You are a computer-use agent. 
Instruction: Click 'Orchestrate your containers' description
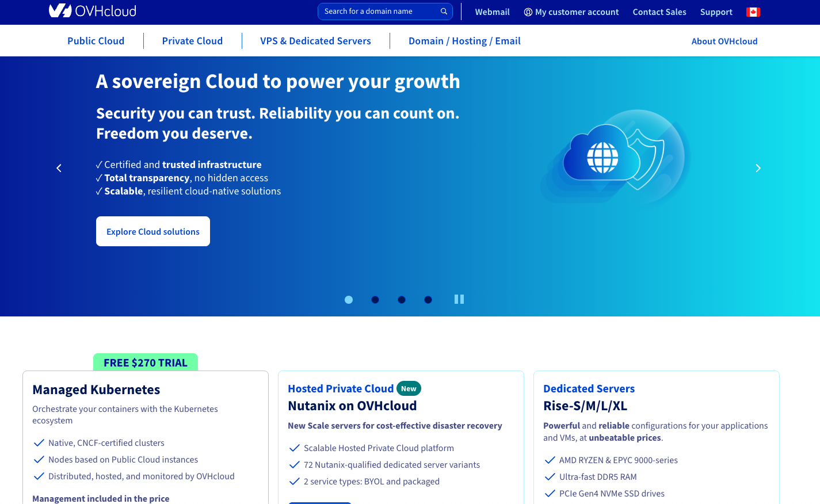[125, 415]
